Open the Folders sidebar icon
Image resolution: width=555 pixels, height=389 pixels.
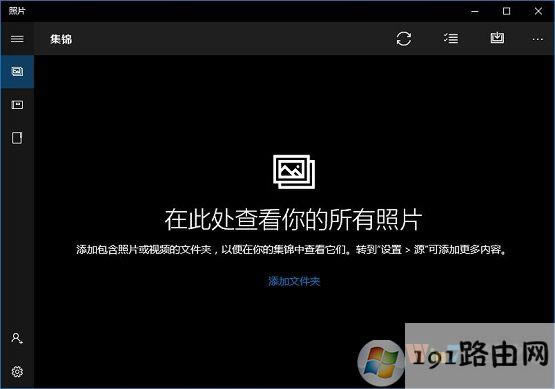(x=17, y=138)
